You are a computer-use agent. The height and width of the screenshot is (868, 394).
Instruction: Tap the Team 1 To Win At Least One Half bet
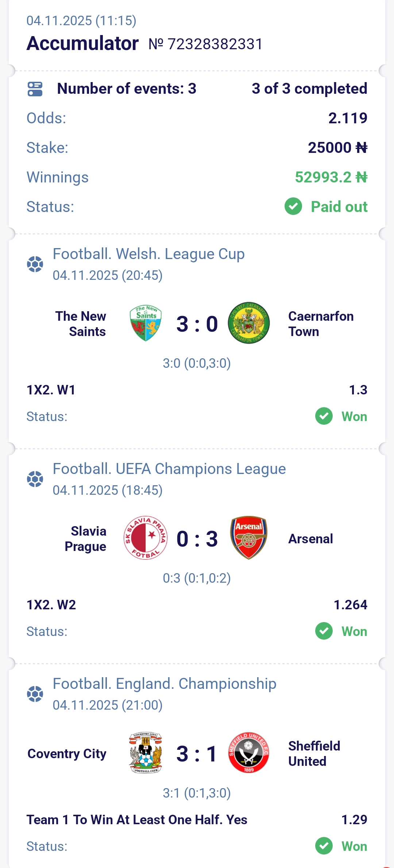point(137,820)
